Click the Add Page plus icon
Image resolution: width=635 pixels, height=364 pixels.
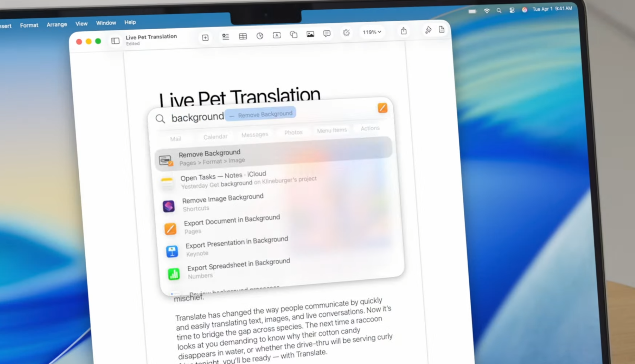[205, 38]
